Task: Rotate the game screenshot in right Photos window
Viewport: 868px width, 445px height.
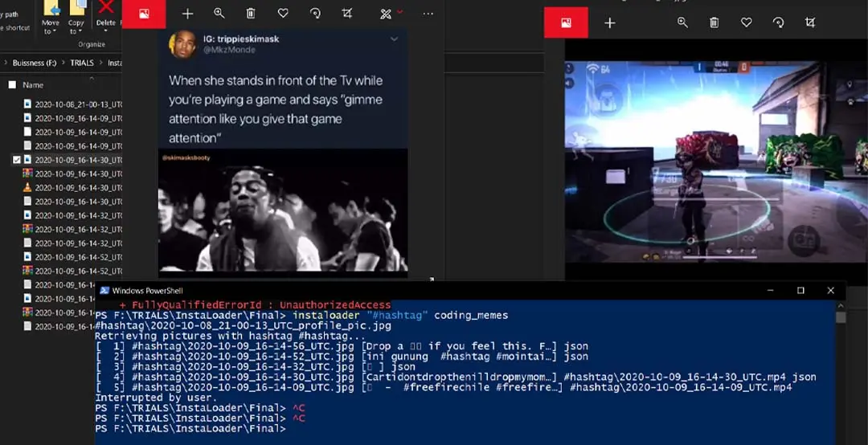Action: point(778,22)
